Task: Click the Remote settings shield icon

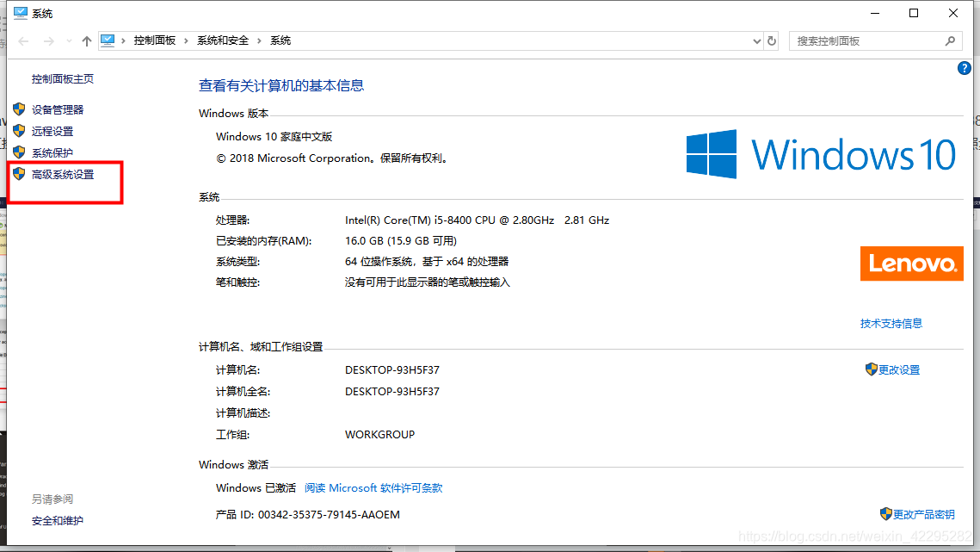Action: (x=20, y=131)
